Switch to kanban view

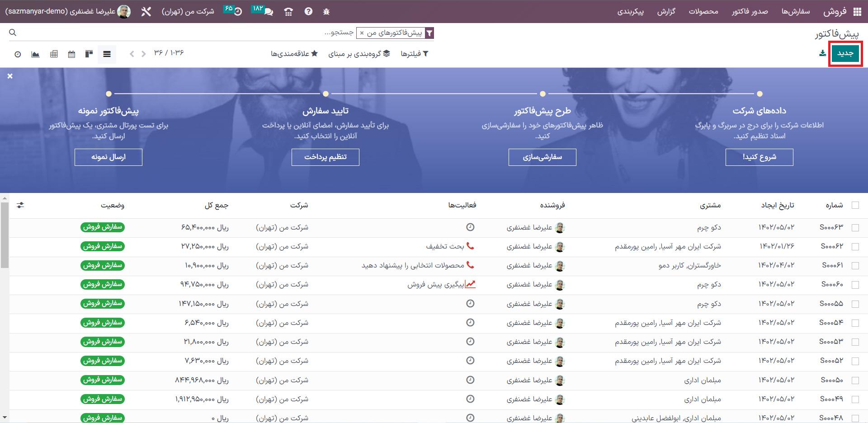click(89, 54)
